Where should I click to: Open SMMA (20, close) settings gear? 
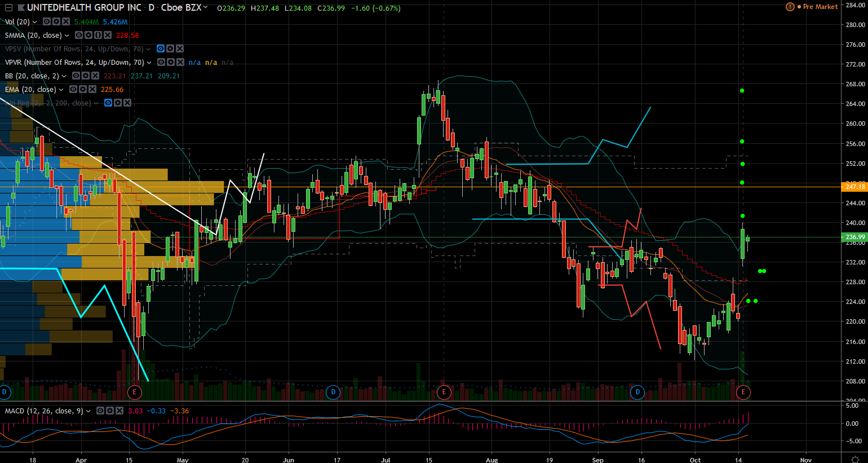88,35
